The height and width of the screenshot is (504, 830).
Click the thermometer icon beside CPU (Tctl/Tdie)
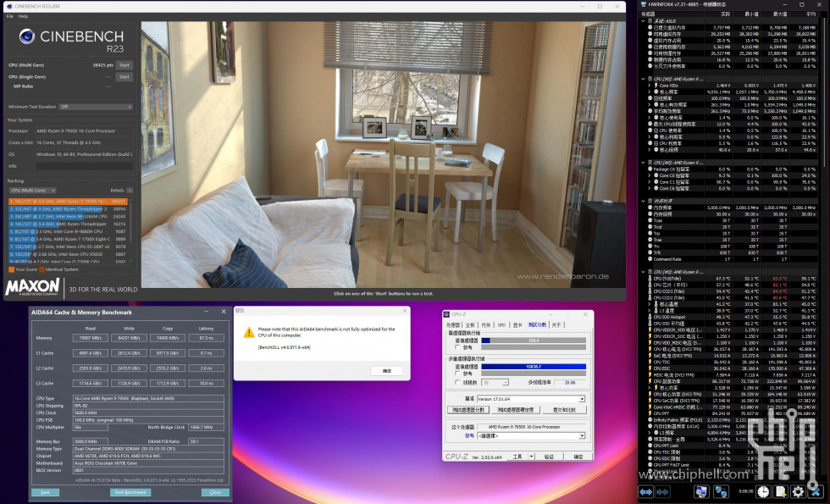tap(650, 279)
